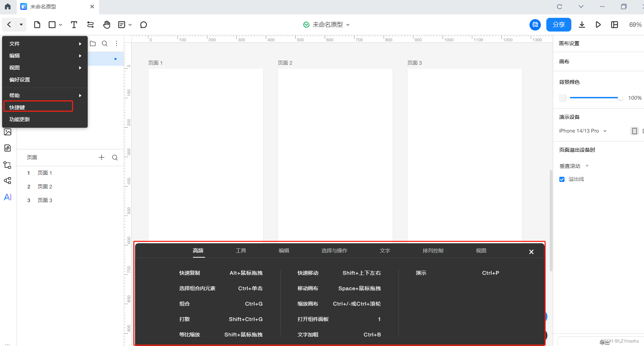Open the flow diagram sidebar icon
This screenshot has height=346, width=644.
click(x=8, y=165)
